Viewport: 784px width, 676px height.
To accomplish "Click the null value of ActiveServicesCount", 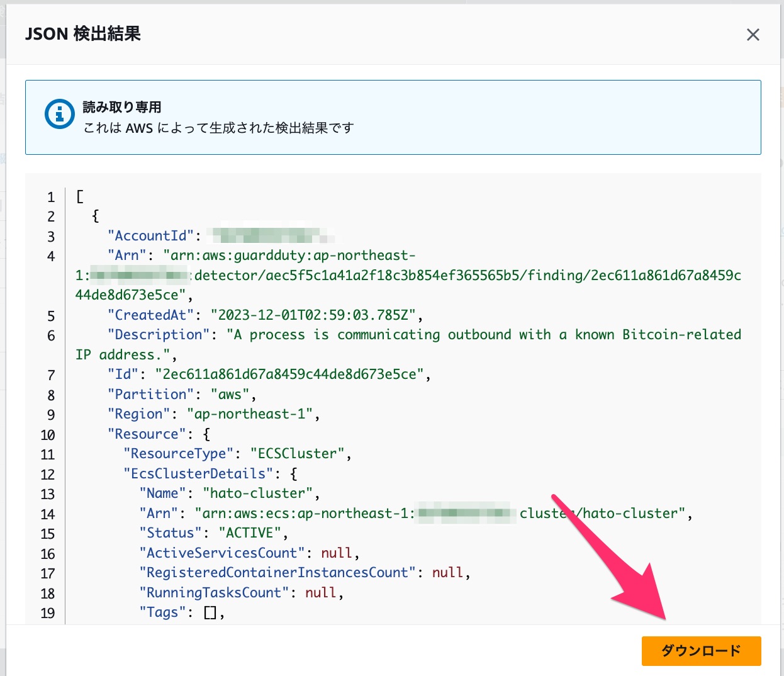I will tap(337, 553).
